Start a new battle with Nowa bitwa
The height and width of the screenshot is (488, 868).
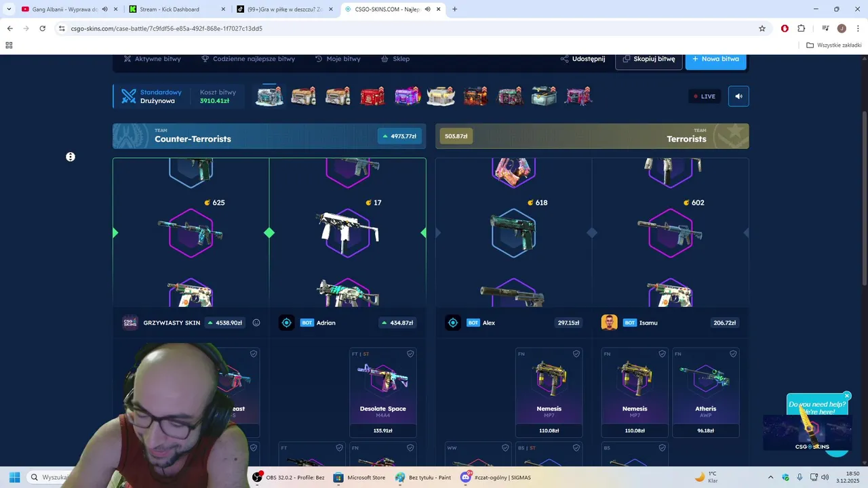pyautogui.click(x=715, y=59)
